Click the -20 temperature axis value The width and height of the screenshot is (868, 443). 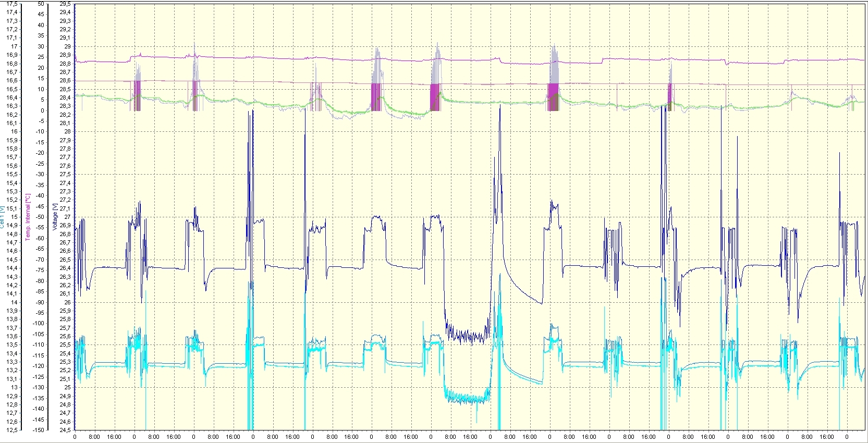tap(40, 153)
